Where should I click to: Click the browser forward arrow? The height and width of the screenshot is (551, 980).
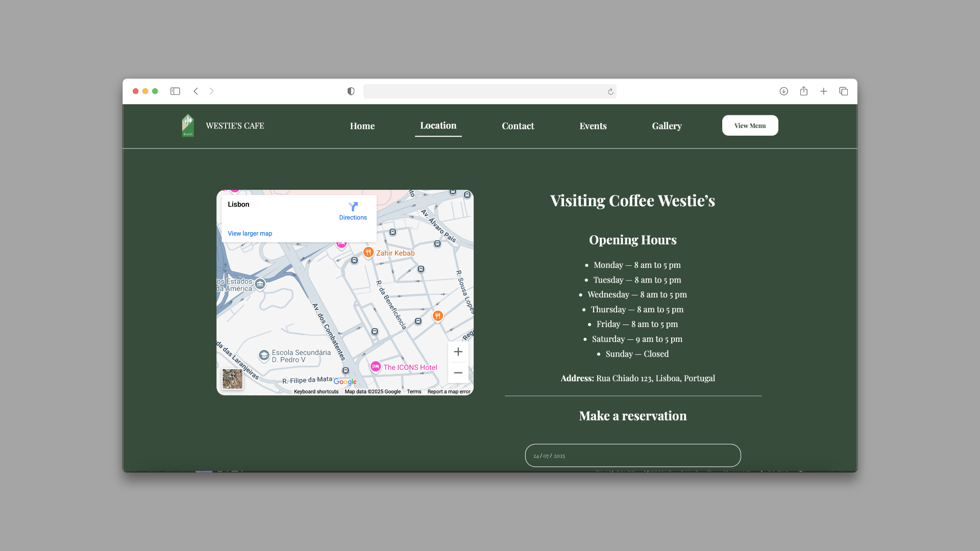click(211, 91)
